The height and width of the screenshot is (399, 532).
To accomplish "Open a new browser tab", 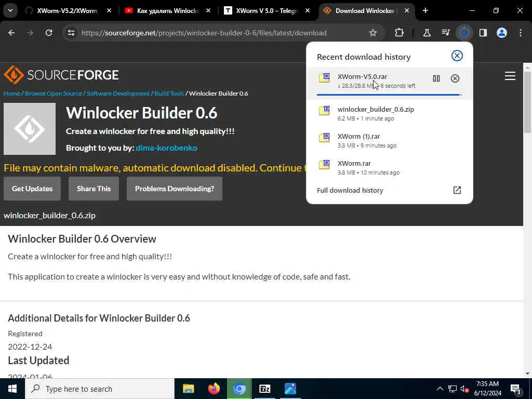I will pos(425,10).
